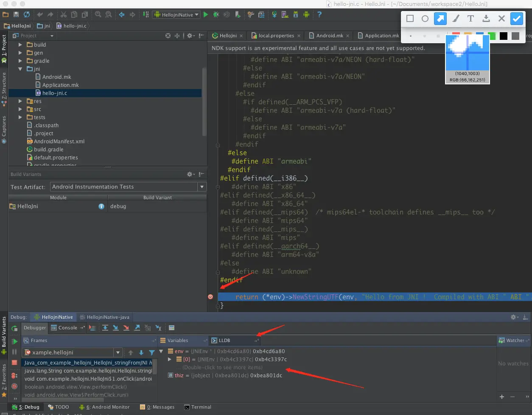Collapse the jni folder
The width and height of the screenshot is (532, 415).
20,69
